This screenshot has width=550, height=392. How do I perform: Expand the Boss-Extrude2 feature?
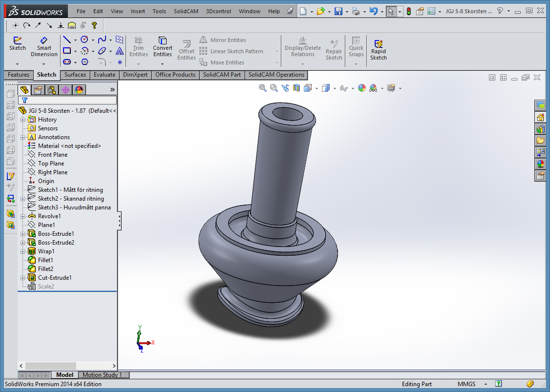coord(23,243)
